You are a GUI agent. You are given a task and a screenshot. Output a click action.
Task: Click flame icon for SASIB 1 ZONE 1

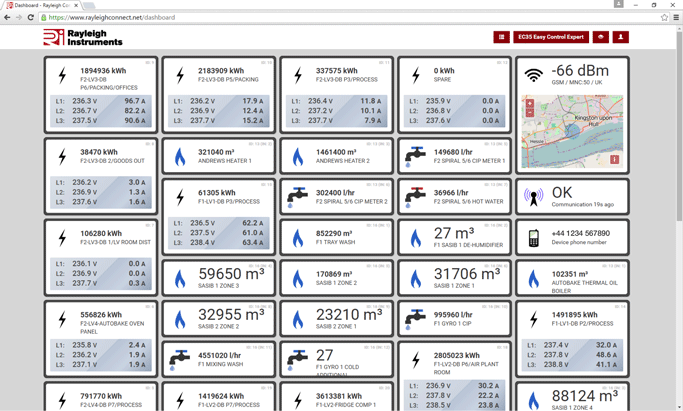(416, 279)
